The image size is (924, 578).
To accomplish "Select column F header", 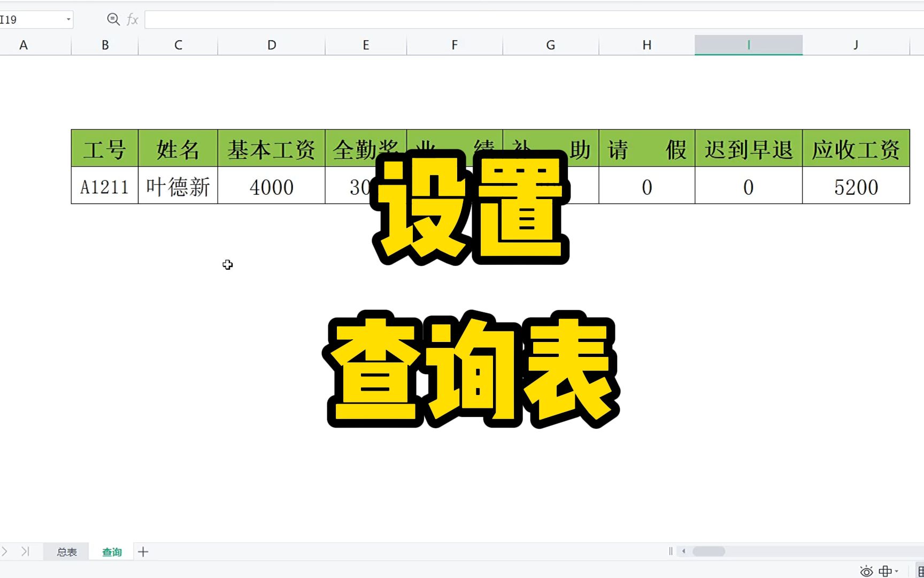I will point(455,45).
